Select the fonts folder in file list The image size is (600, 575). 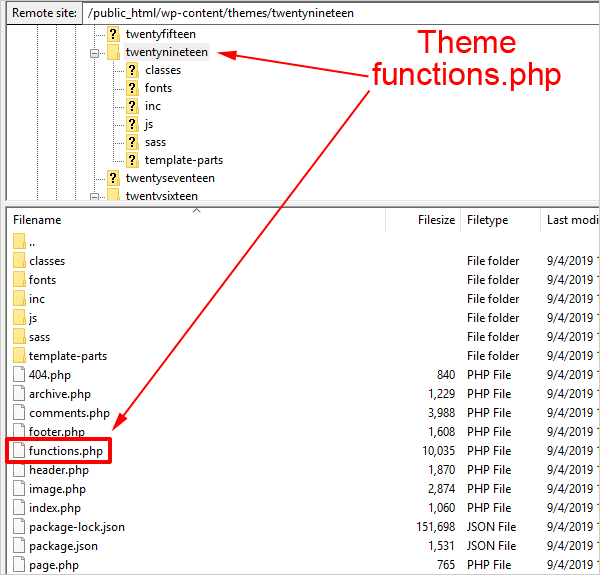(x=42, y=280)
